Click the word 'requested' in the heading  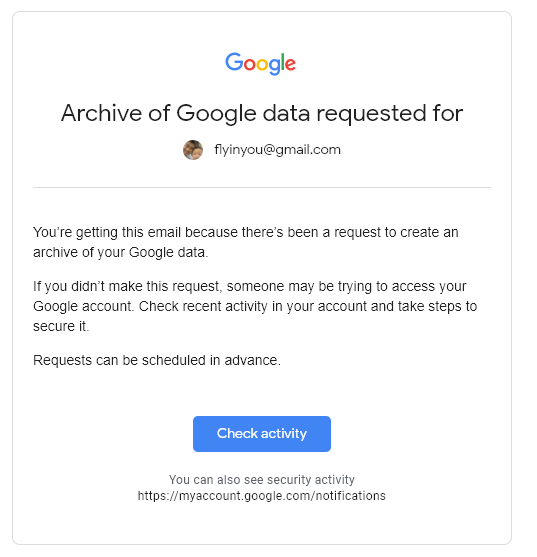[371, 114]
